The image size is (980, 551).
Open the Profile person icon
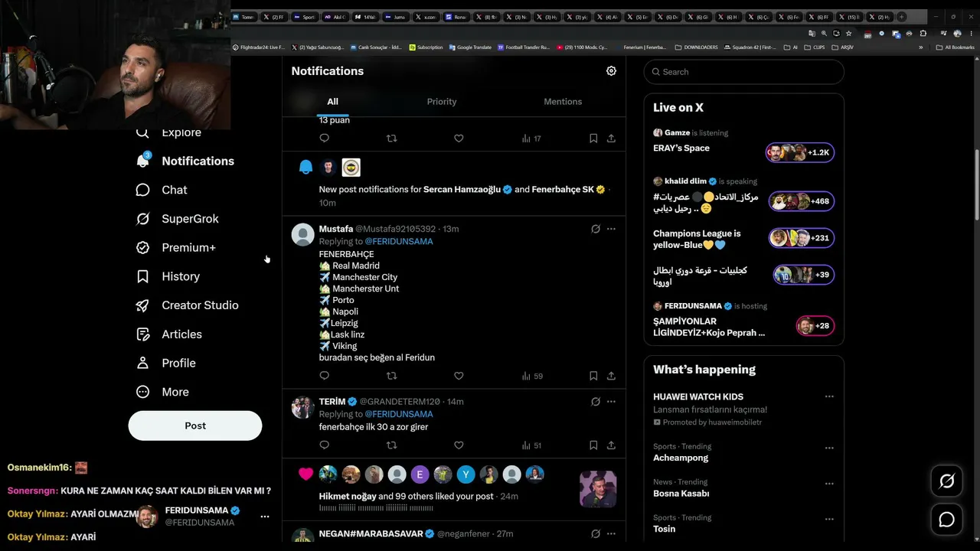point(142,363)
